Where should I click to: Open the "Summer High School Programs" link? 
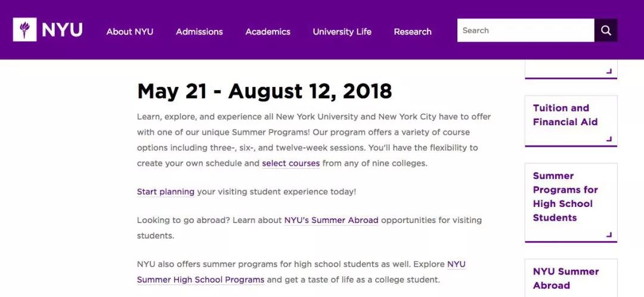coord(200,280)
